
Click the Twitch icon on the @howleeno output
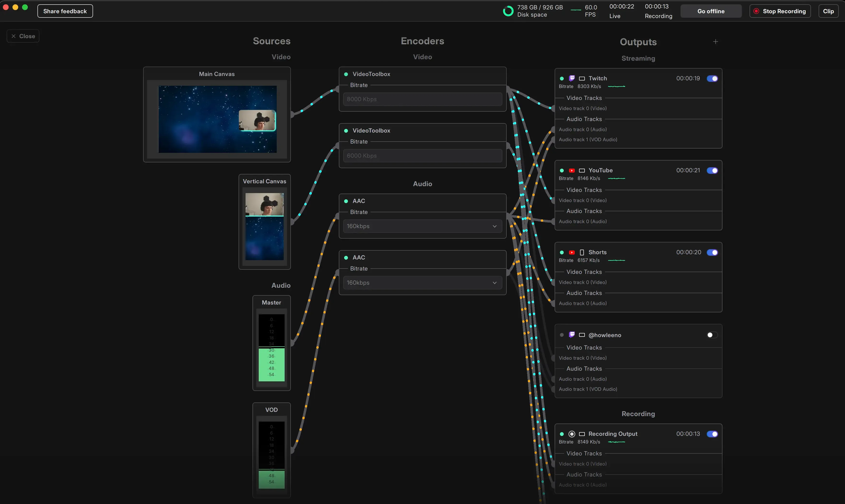[x=572, y=335]
